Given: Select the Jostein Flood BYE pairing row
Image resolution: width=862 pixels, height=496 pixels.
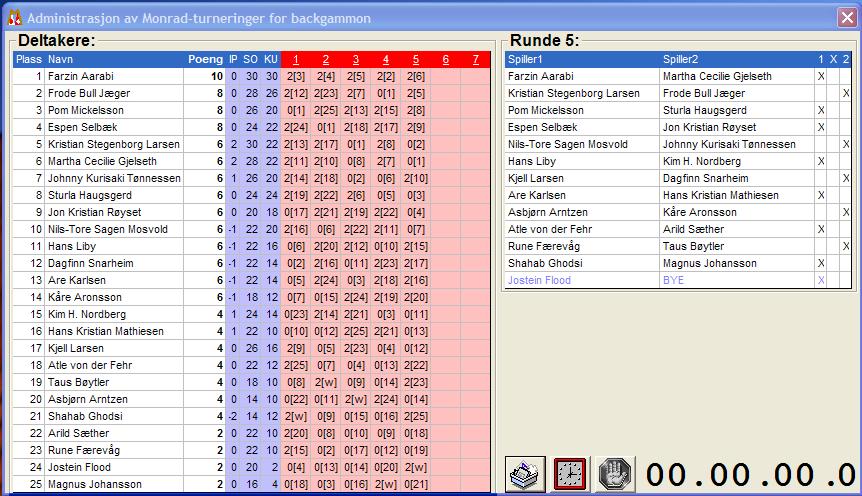Looking at the screenshot, I should point(660,280).
